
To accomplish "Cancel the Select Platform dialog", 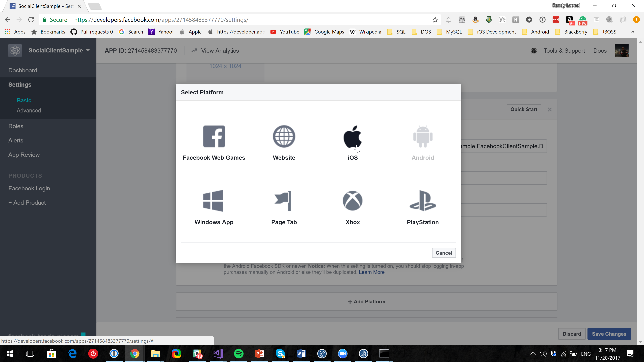I will tap(443, 253).
